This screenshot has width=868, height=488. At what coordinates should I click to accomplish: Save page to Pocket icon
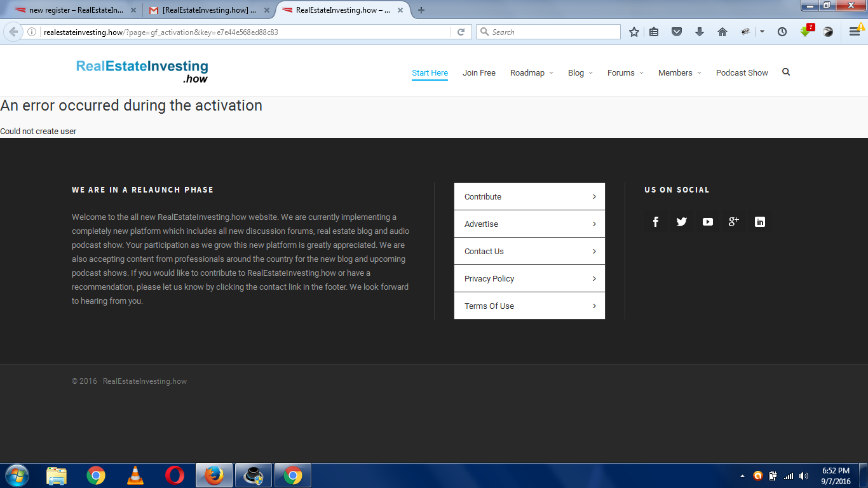click(677, 32)
